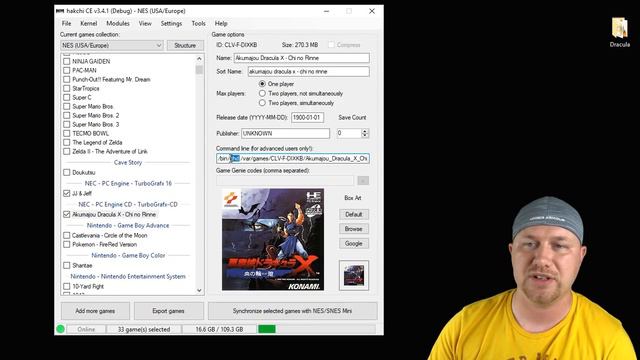Click the Google box art button

(x=353, y=243)
